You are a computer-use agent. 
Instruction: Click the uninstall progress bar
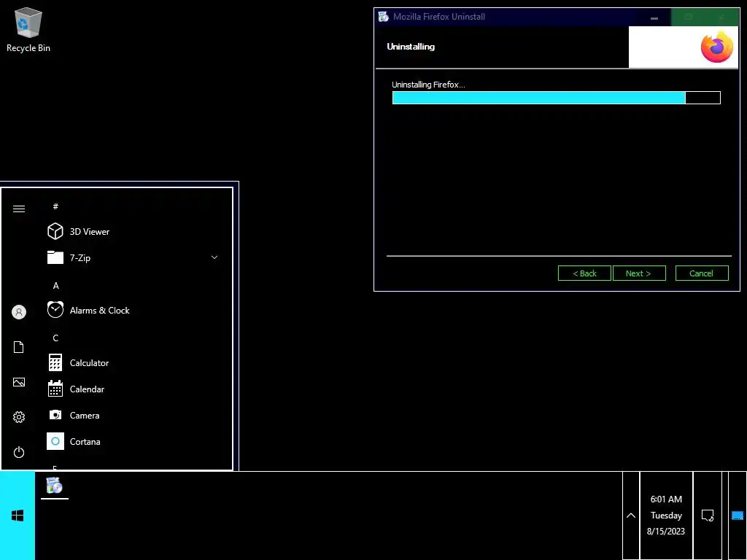click(556, 98)
